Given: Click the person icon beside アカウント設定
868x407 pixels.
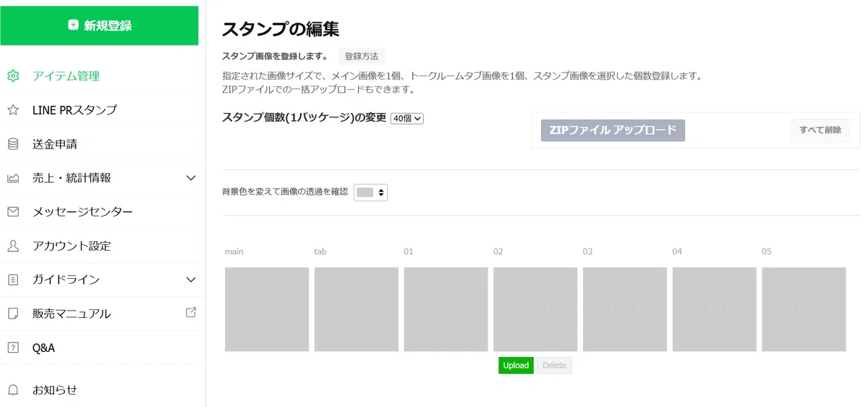Looking at the screenshot, I should pyautogui.click(x=13, y=246).
